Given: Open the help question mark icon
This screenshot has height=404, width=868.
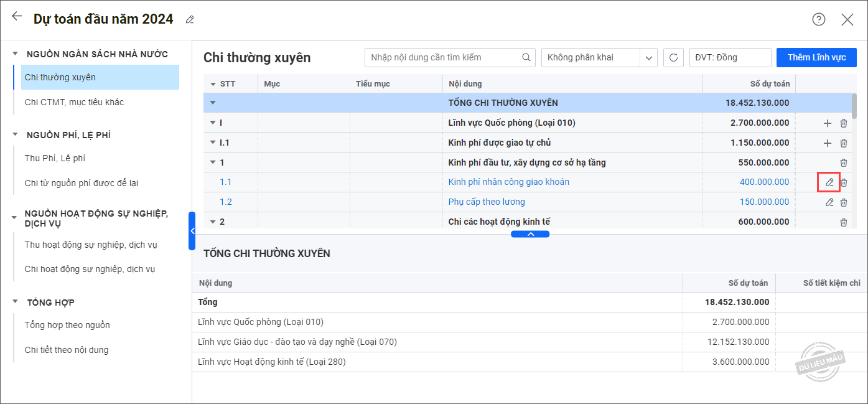Looking at the screenshot, I should [x=818, y=19].
